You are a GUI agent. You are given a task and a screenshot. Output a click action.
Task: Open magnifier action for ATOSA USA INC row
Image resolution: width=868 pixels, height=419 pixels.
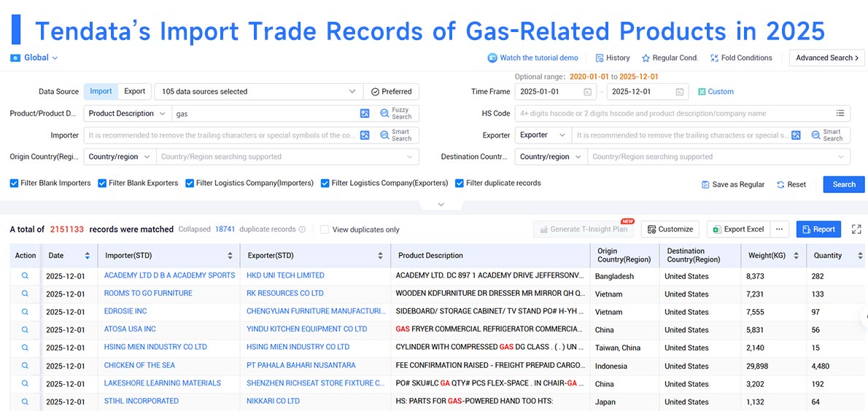(25, 329)
